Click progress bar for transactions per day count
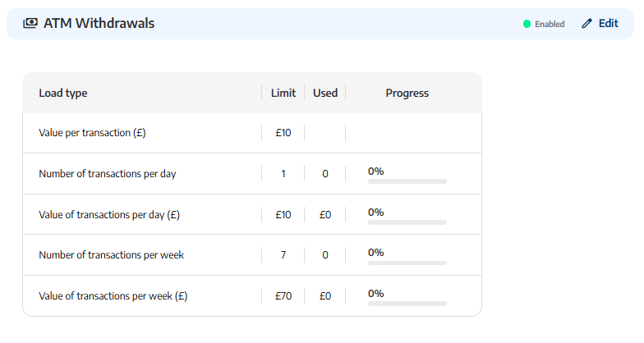This screenshot has width=644, height=343. tap(407, 181)
